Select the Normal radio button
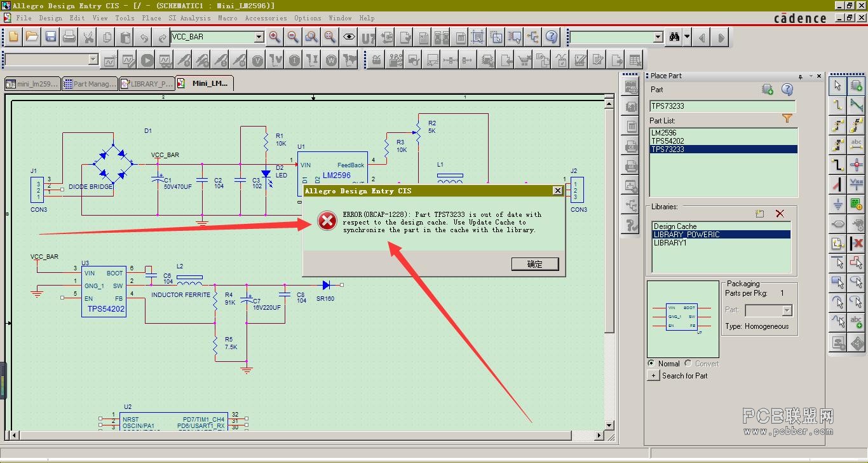This screenshot has height=463, width=868. pos(651,363)
